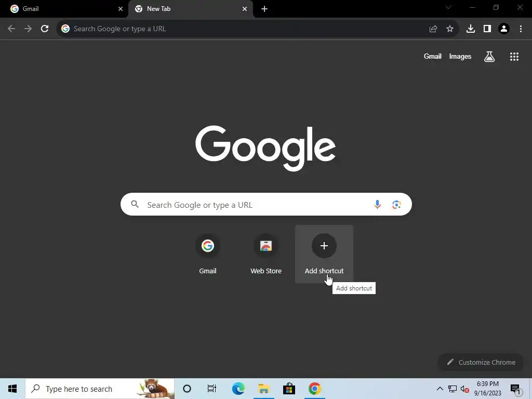Image resolution: width=532 pixels, height=399 pixels.
Task: Click the Chrome taskbar icon
Action: 314,389
